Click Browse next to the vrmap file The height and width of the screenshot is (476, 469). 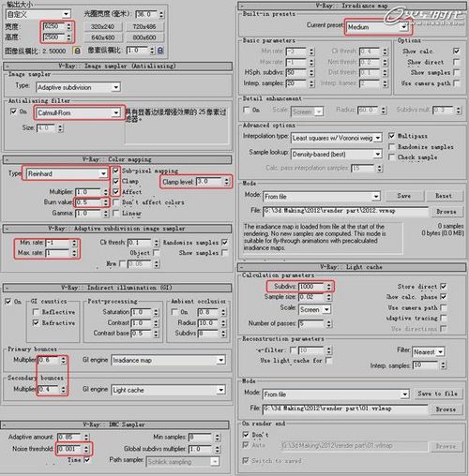pyautogui.click(x=446, y=212)
